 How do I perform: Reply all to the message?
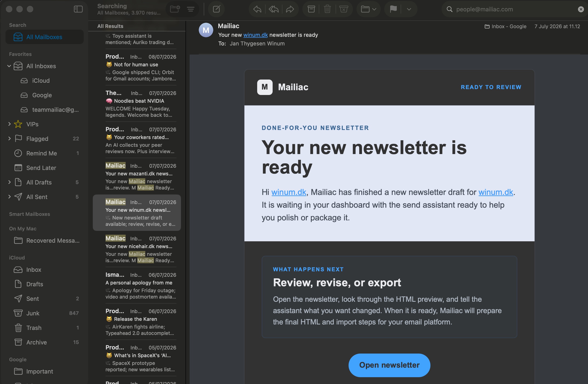(x=274, y=9)
